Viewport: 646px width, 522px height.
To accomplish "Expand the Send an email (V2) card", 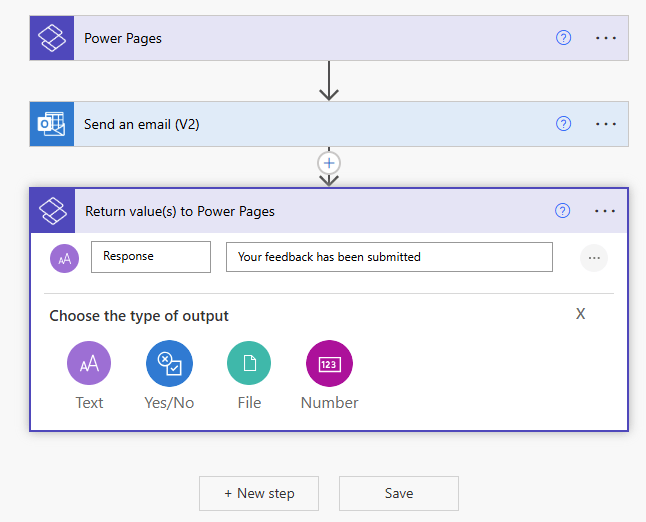I will pos(300,124).
